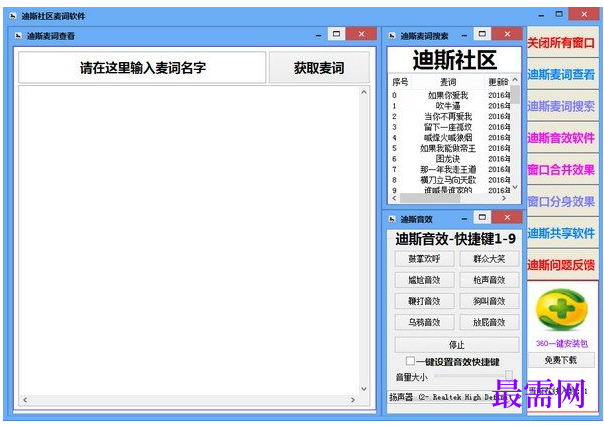
Task: Select the row 吹牛逼 in the list
Action: coord(450,106)
